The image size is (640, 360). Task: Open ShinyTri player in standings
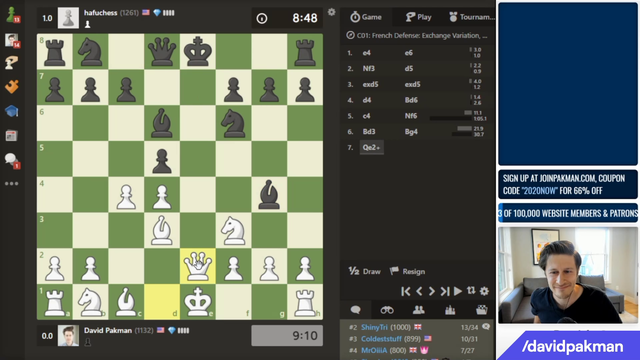point(374,327)
